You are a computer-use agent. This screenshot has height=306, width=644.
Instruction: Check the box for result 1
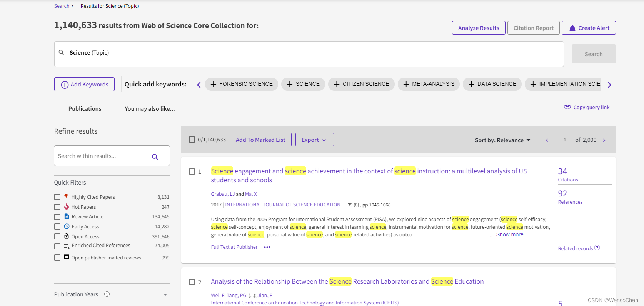click(x=192, y=171)
